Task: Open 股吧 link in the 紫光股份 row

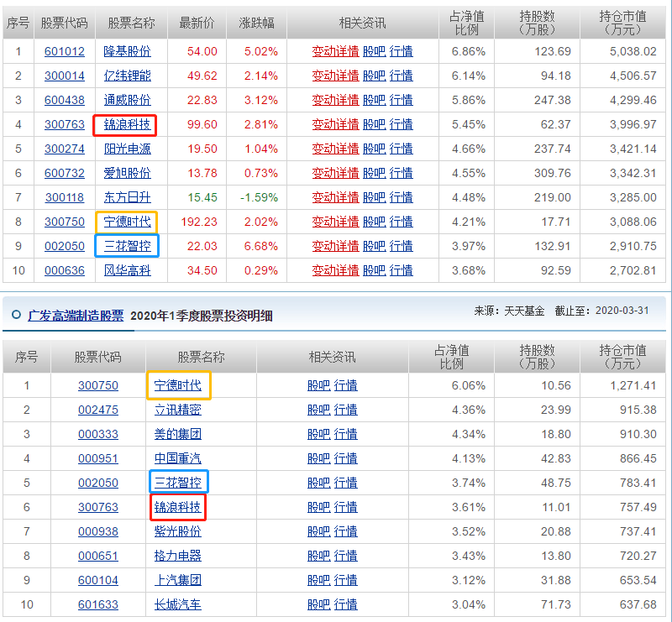Action: [319, 532]
